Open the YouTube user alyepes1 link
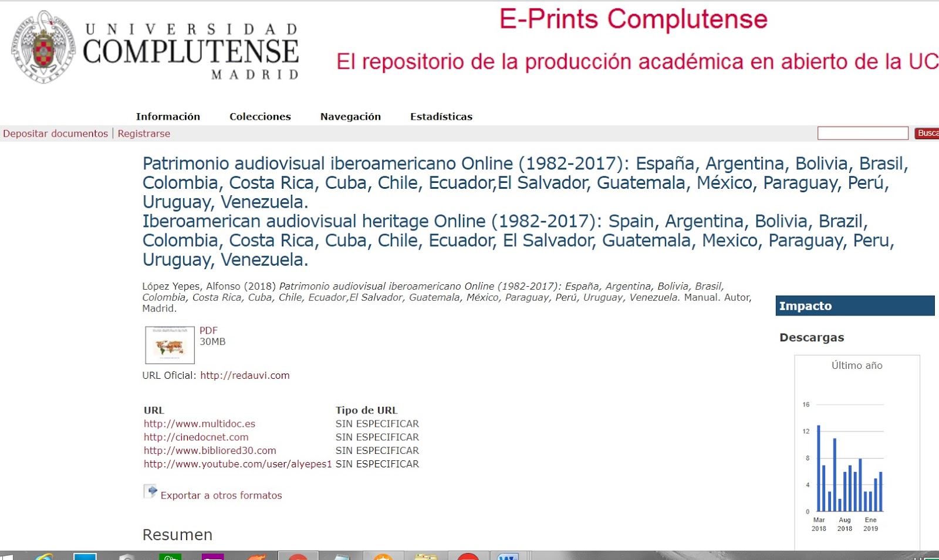Viewport: 939px width, 560px height. 238,464
